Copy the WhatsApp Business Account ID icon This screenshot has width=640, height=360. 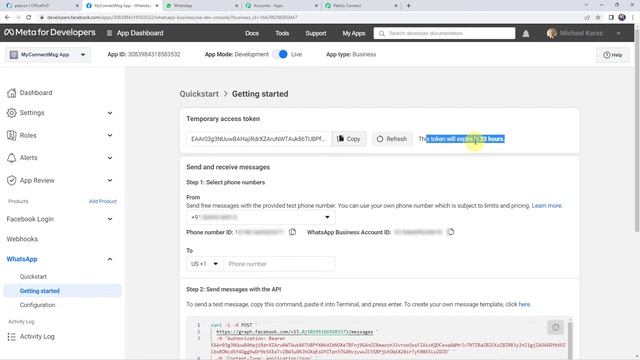[x=450, y=232]
